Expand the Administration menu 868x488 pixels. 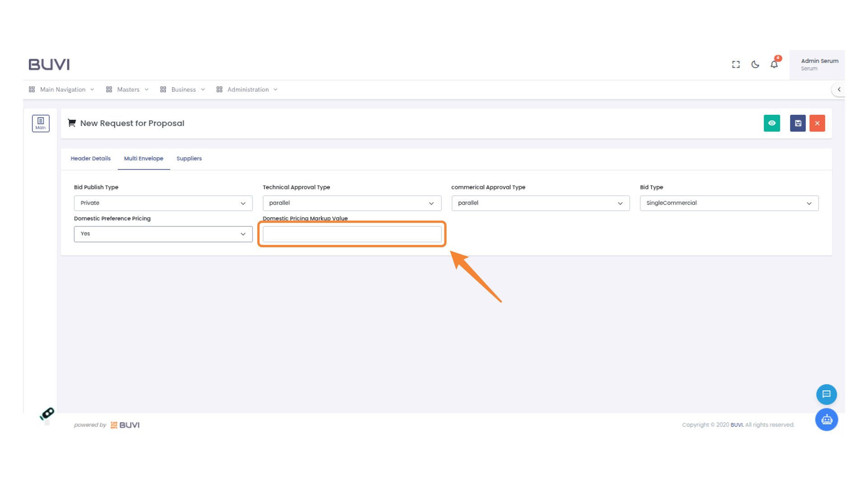[248, 89]
